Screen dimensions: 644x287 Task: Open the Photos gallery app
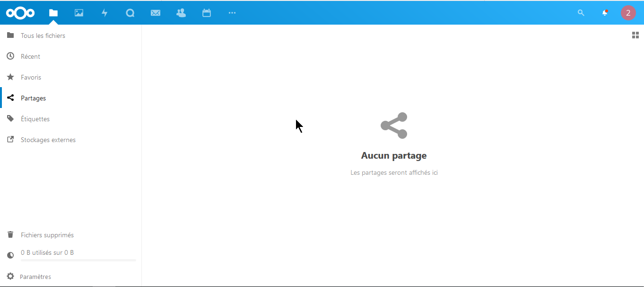[79, 13]
